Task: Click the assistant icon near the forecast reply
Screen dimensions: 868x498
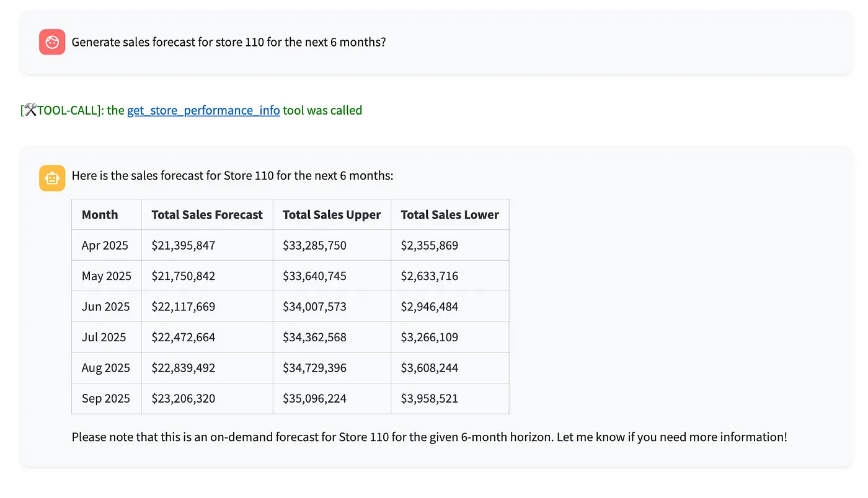Action: pyautogui.click(x=52, y=178)
